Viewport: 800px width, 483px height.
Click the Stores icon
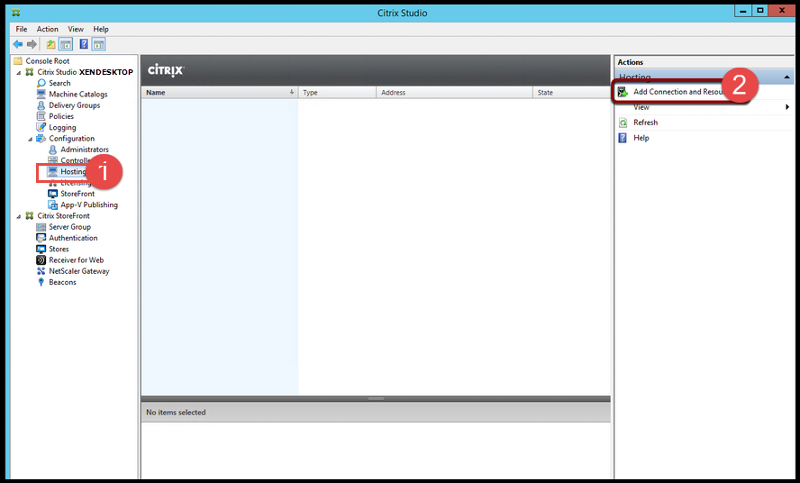(41, 249)
